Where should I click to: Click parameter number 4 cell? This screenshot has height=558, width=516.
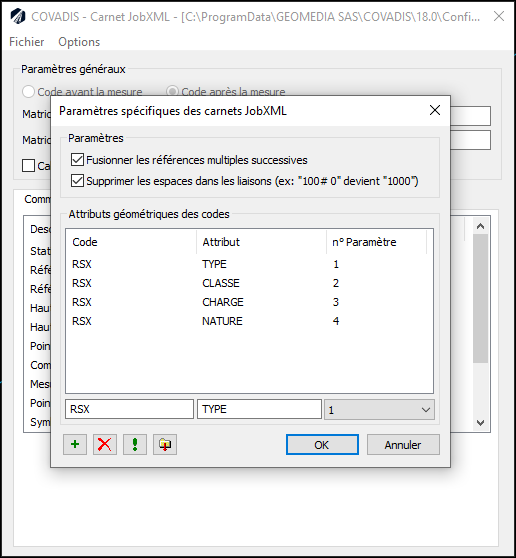[x=336, y=321]
